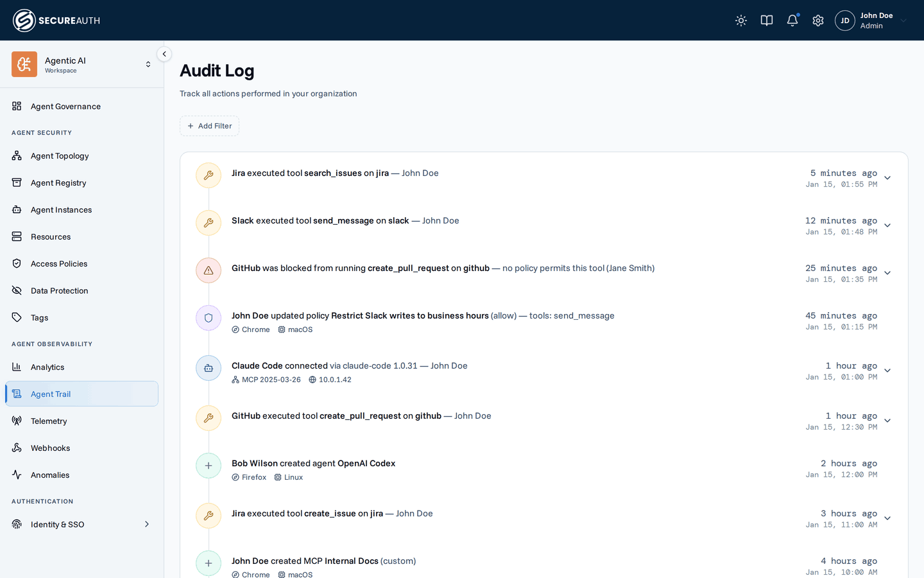The height and width of the screenshot is (578, 924).
Task: Click 'MCP Internal Docs' text
Action: point(341,561)
